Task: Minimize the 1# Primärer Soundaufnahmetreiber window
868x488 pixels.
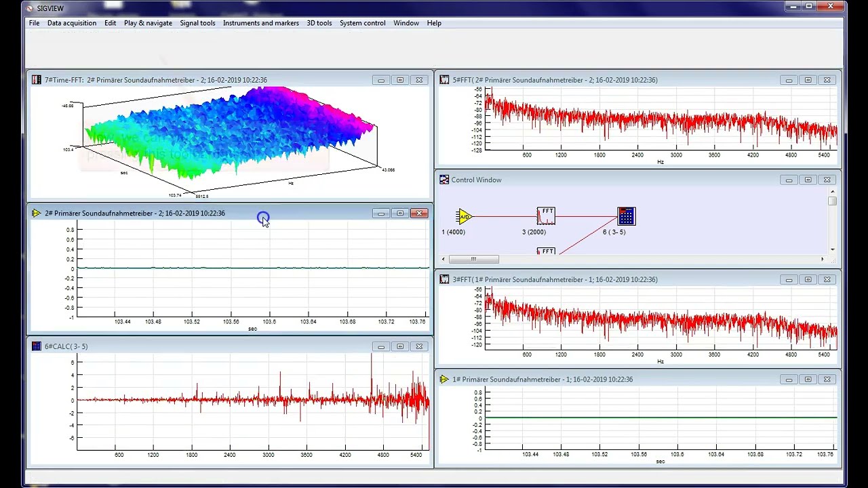Action: (789, 380)
